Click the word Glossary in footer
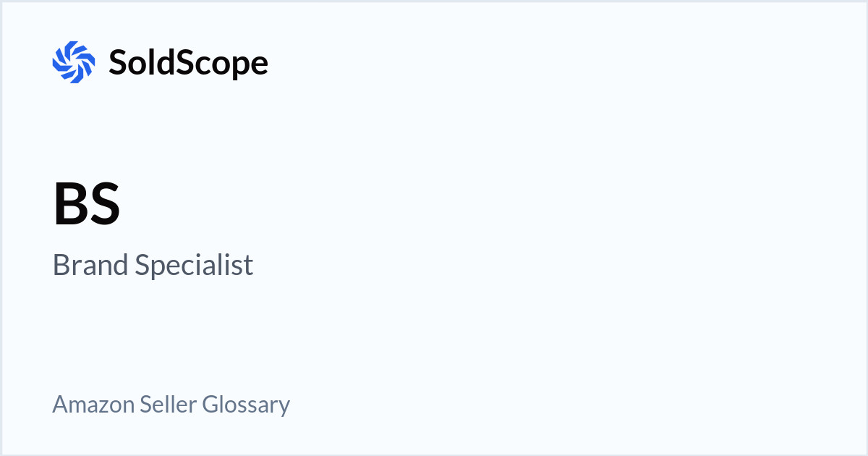This screenshot has height=456, width=868. click(x=246, y=404)
